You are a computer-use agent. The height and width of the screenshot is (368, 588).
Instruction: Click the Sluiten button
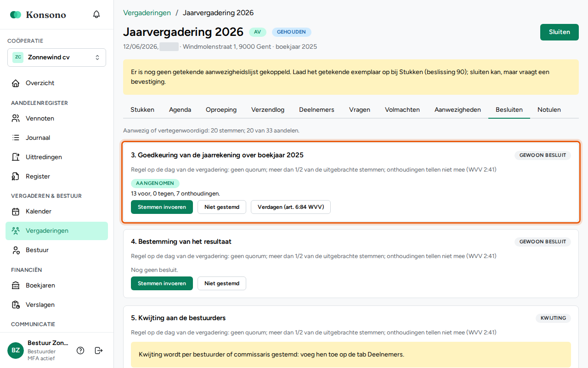[x=560, y=32]
